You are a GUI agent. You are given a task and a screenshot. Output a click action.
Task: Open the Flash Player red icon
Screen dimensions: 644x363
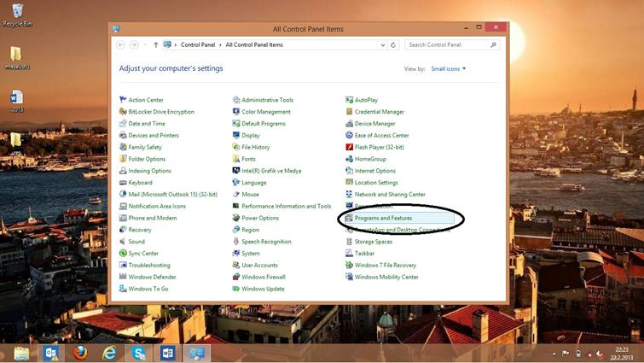point(349,147)
